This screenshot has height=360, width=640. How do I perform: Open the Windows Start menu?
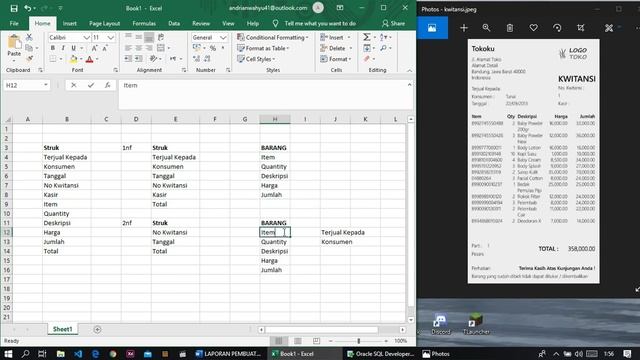pos(8,354)
